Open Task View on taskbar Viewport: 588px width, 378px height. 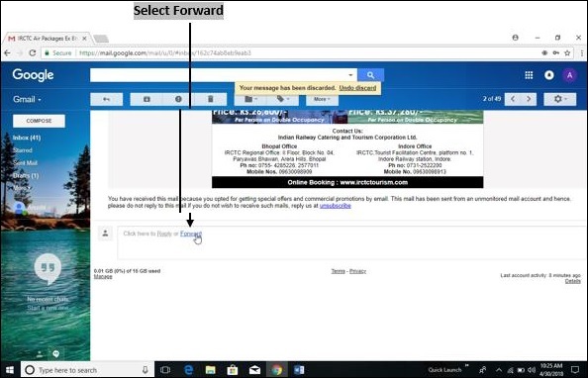165,370
